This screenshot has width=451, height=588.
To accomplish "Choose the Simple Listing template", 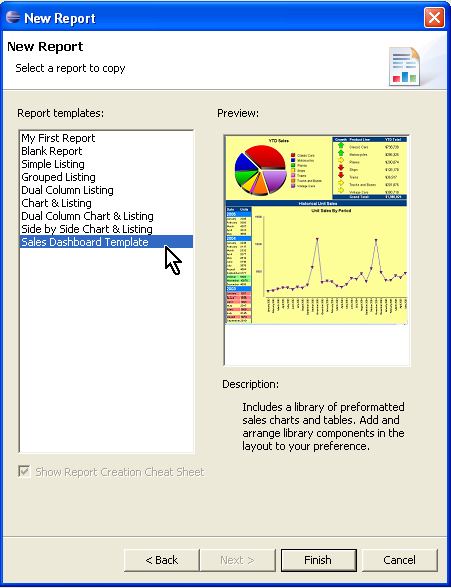I will click(53, 164).
